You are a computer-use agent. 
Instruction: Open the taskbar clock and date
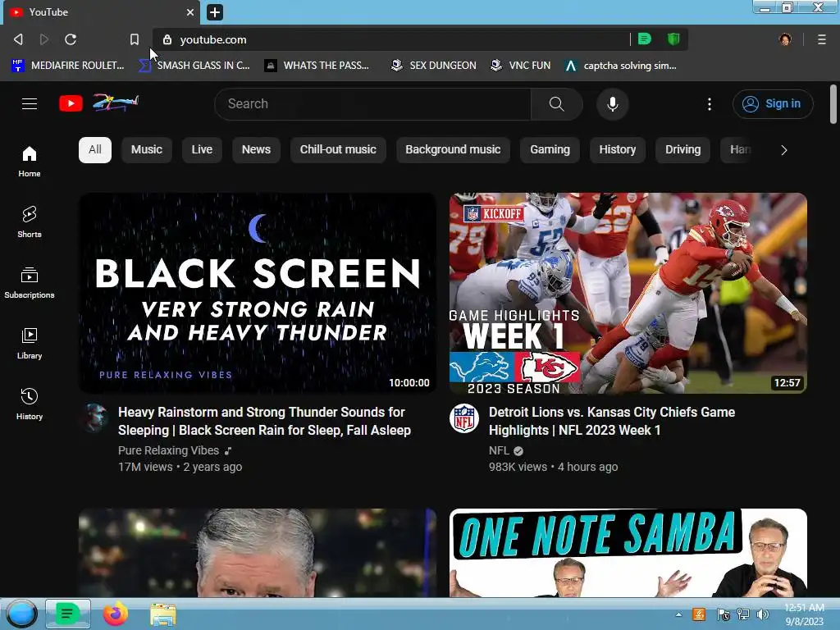[804, 614]
